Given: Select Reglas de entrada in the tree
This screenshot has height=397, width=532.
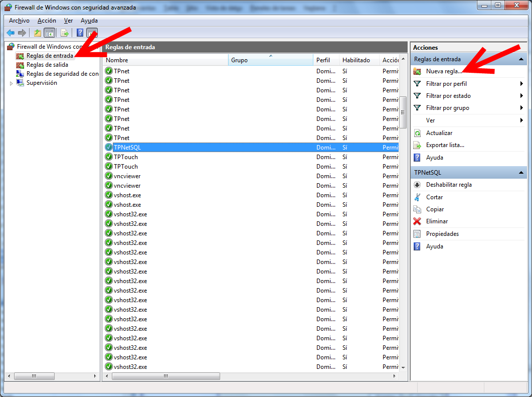Looking at the screenshot, I should [50, 56].
